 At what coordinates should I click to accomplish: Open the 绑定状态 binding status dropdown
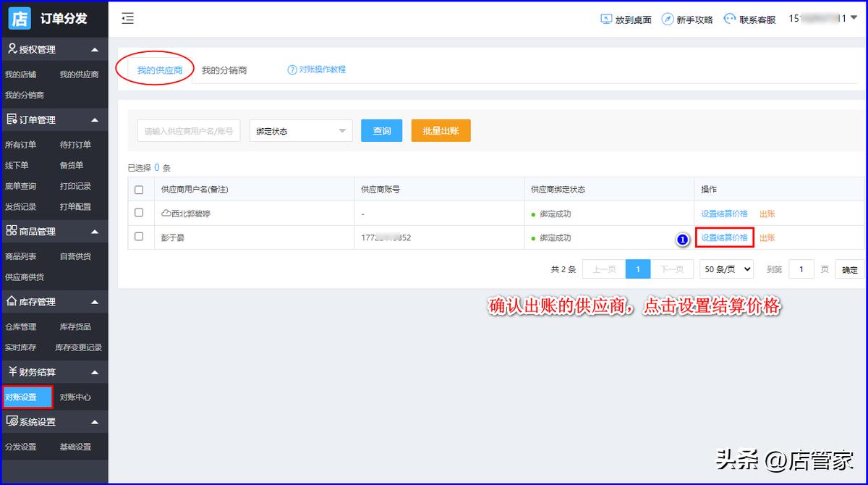(x=300, y=130)
